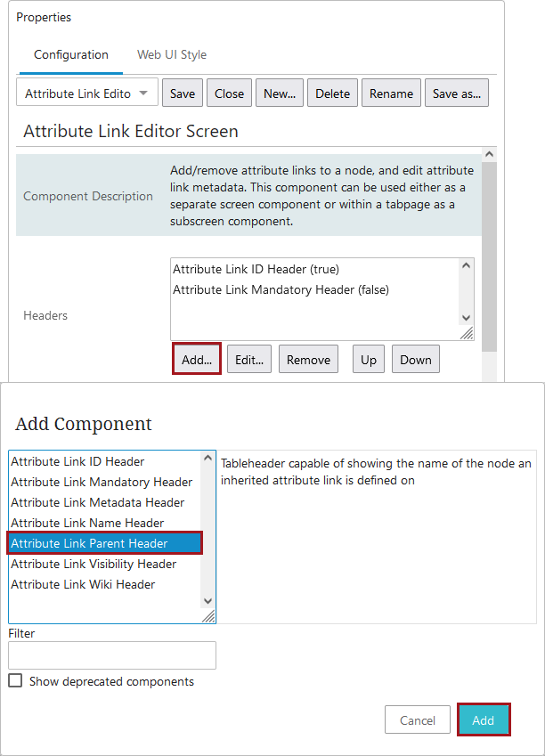Screen dimensions: 545x756
Task: Click Add in the Add Component dialog
Action: click(x=483, y=719)
